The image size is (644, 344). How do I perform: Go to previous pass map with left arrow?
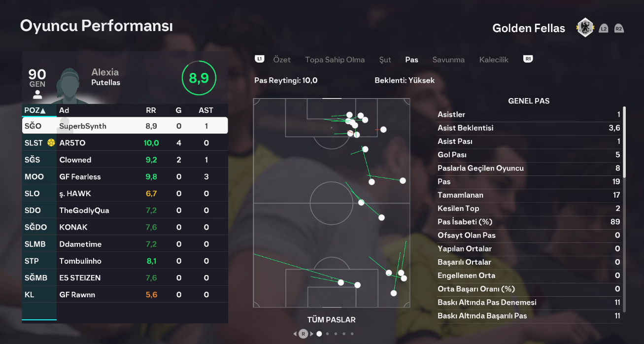[x=295, y=334]
